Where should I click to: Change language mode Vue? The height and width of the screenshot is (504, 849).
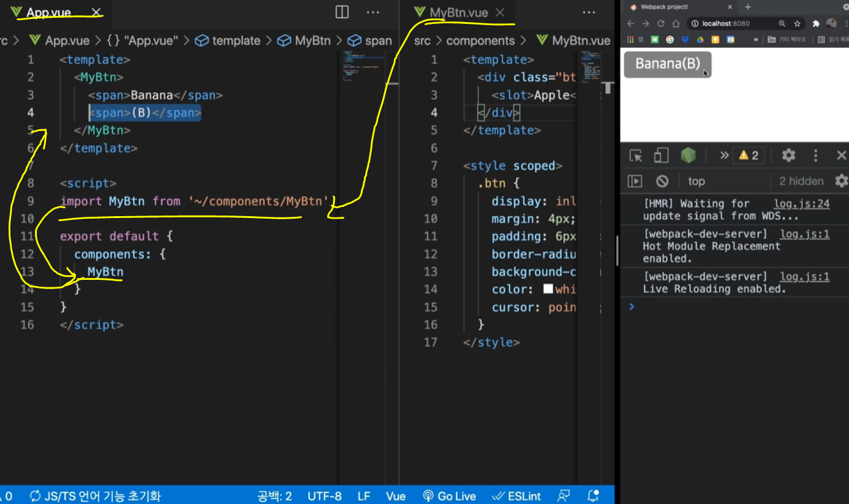(x=396, y=495)
